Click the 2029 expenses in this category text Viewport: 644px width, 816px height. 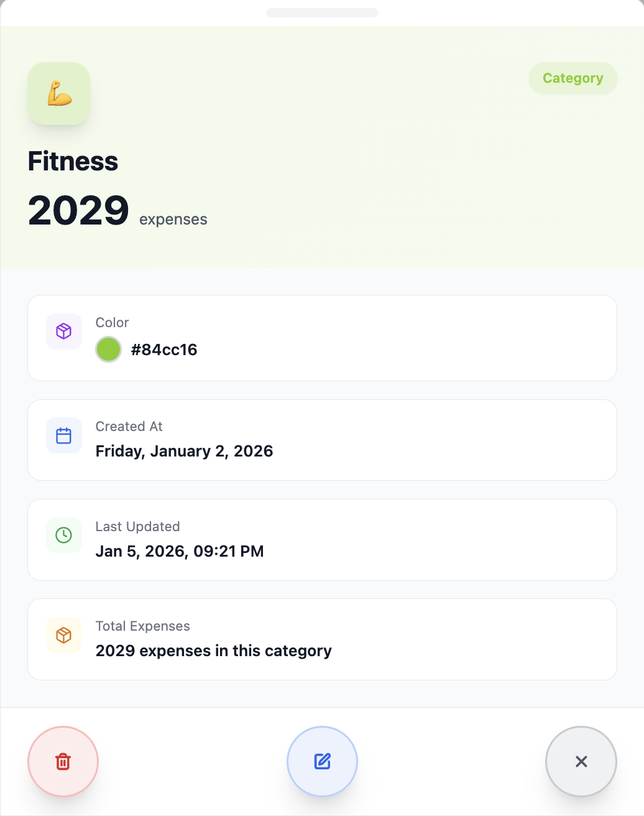click(x=213, y=651)
